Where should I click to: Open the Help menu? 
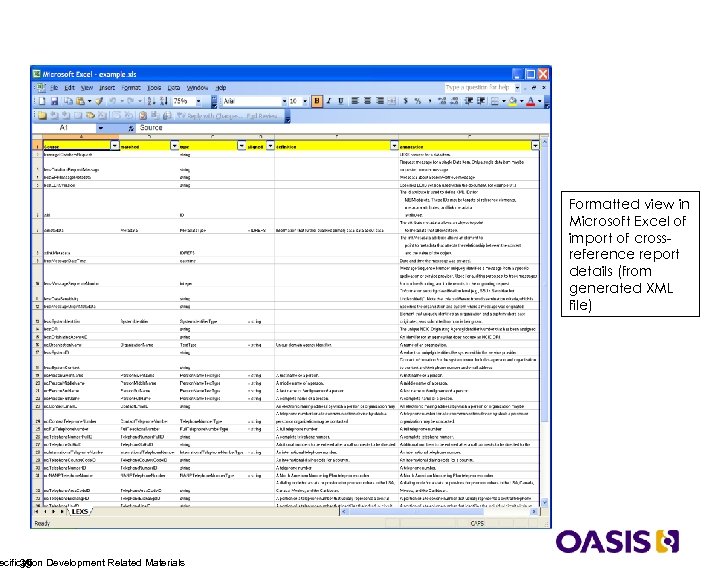pyautogui.click(x=221, y=87)
